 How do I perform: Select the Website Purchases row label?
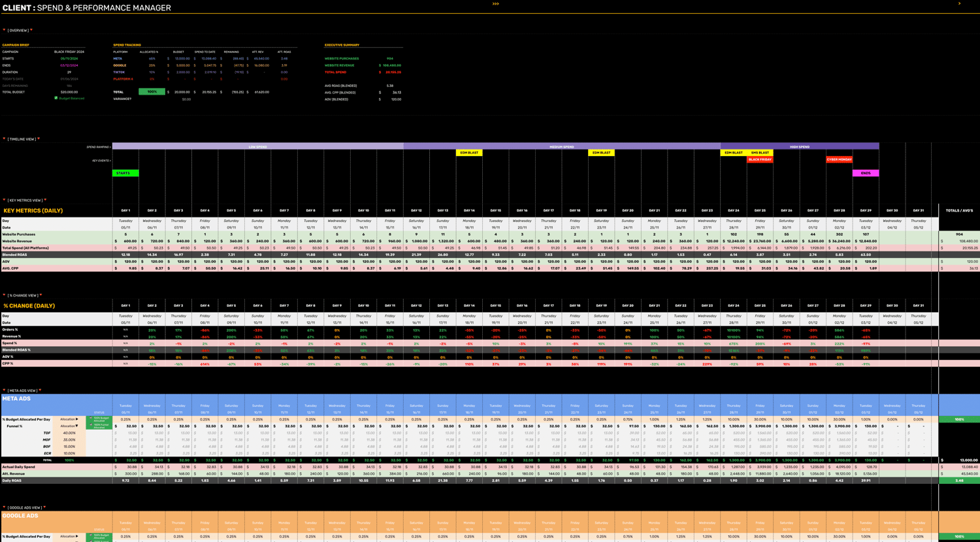coord(19,234)
